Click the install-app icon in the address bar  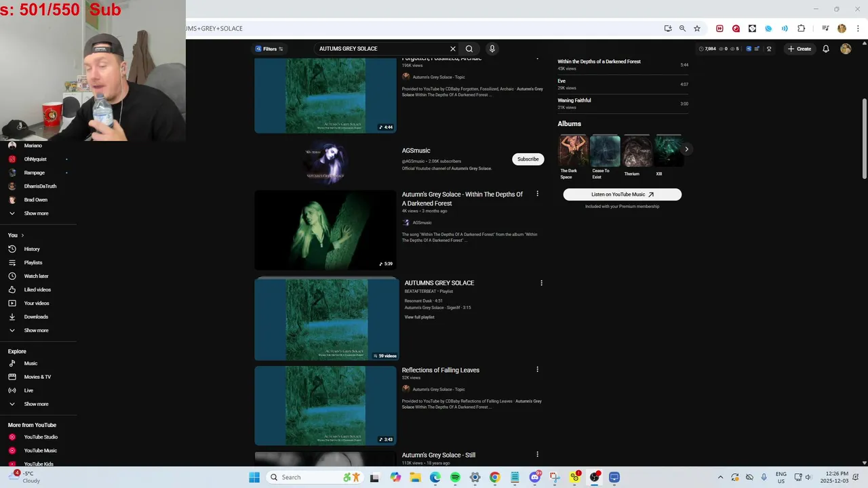[x=668, y=28]
